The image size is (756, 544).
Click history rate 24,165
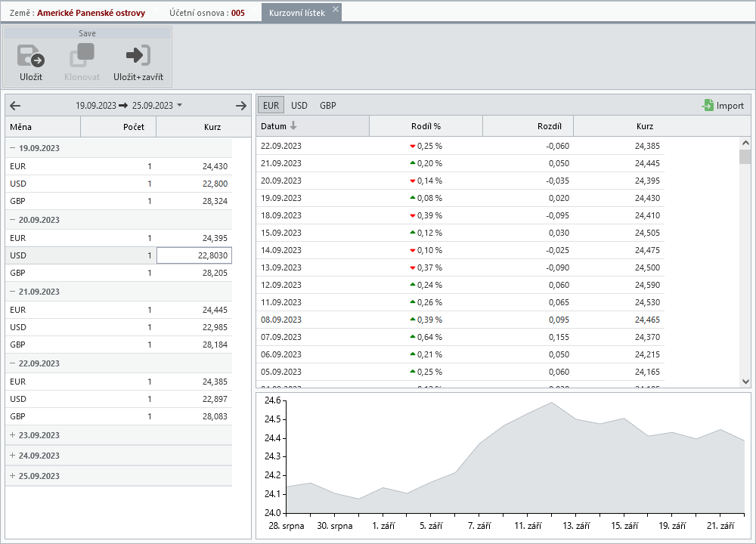pyautogui.click(x=648, y=372)
